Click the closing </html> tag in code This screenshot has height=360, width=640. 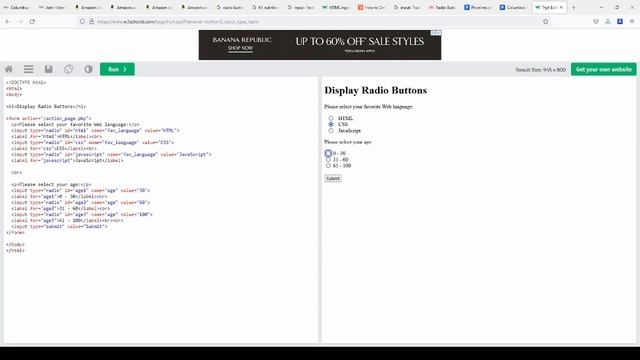[x=16, y=250]
